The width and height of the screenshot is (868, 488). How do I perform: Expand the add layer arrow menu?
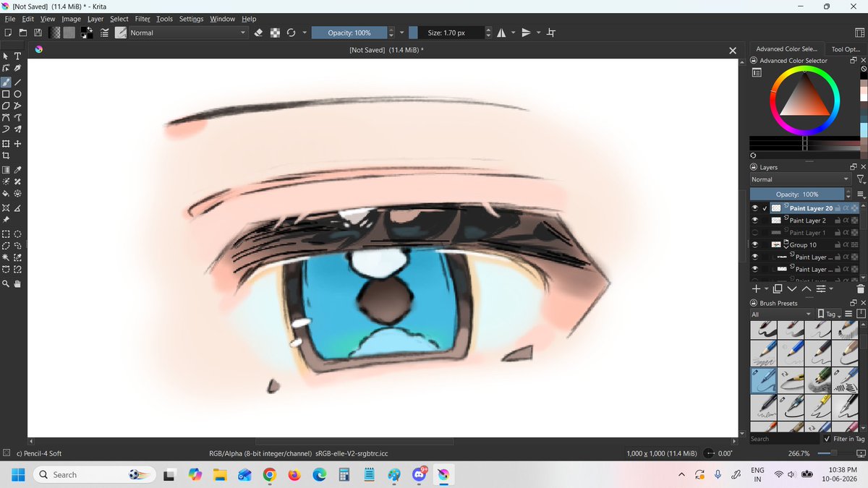click(765, 288)
